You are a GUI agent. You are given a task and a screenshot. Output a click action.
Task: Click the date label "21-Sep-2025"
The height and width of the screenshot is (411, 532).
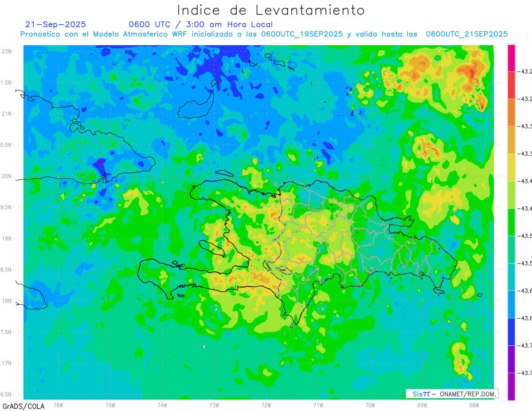pos(56,24)
